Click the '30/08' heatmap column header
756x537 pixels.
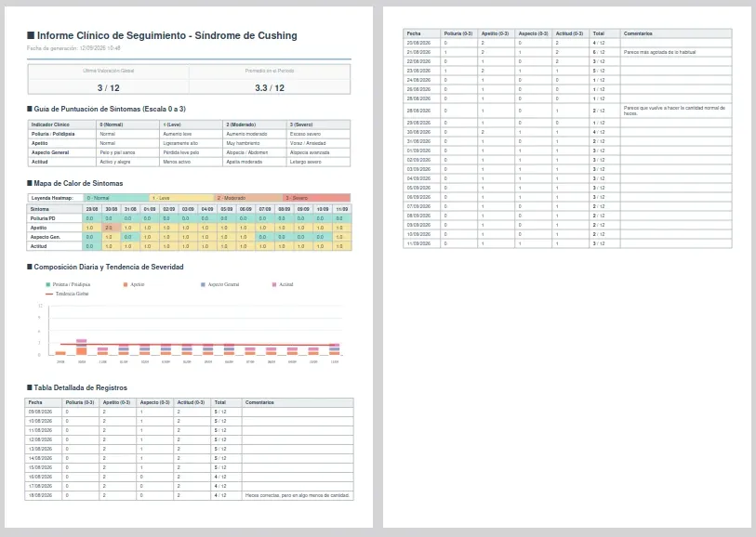[112, 209]
